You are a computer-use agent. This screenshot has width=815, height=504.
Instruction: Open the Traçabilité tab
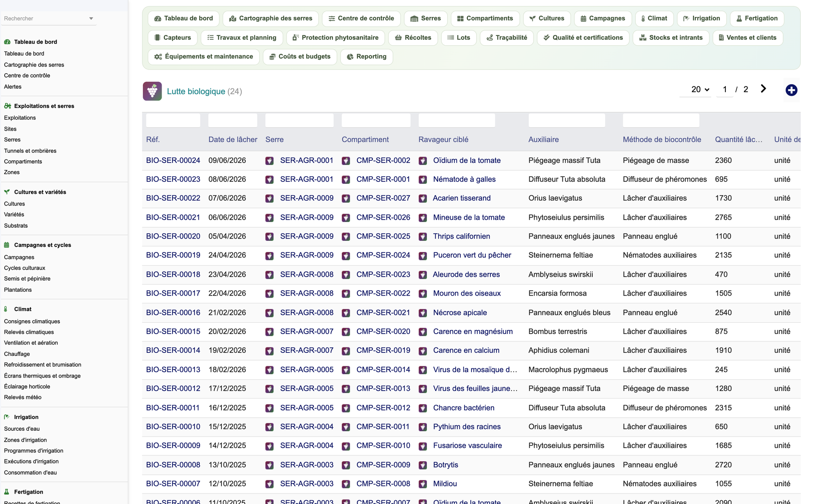click(x=507, y=38)
